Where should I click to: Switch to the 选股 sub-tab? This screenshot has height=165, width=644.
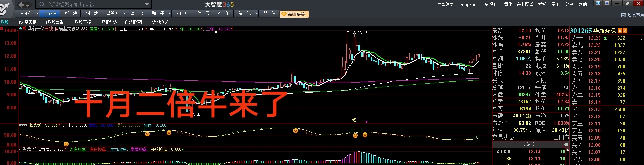point(5,22)
